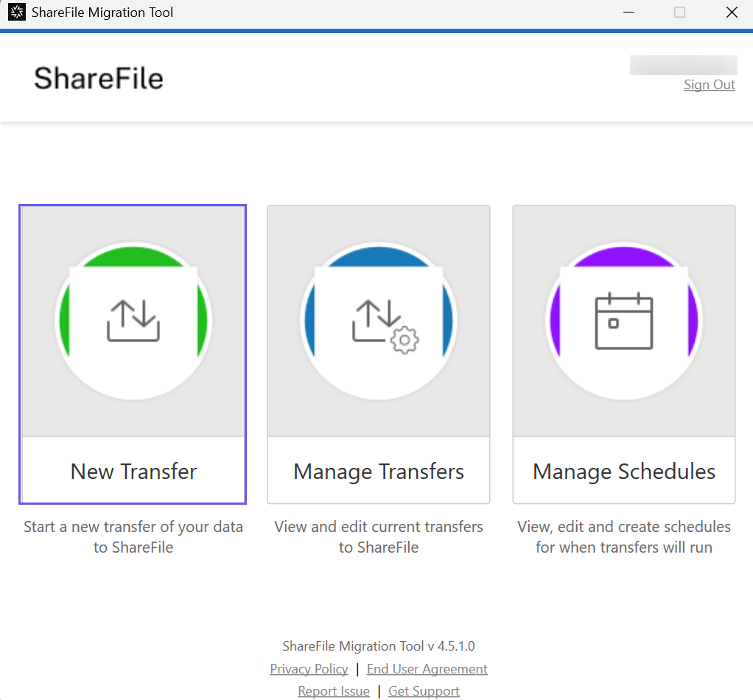This screenshot has height=700, width=753.
Task: Open the Manage Transfers tile label
Action: click(x=379, y=472)
